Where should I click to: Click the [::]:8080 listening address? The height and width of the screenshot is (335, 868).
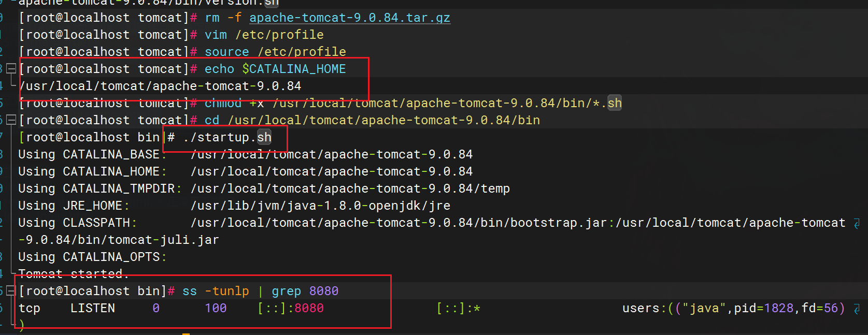pos(290,308)
